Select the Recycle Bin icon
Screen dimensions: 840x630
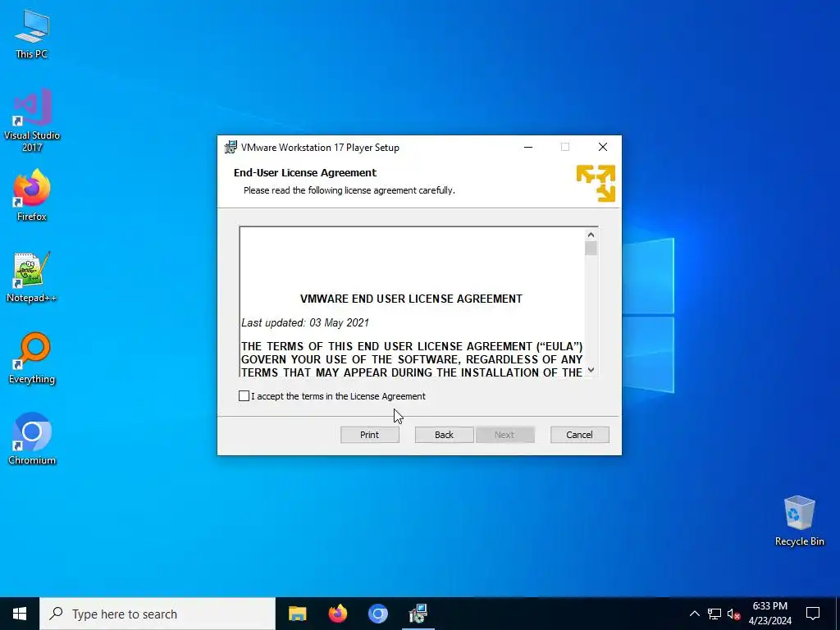pos(799,521)
